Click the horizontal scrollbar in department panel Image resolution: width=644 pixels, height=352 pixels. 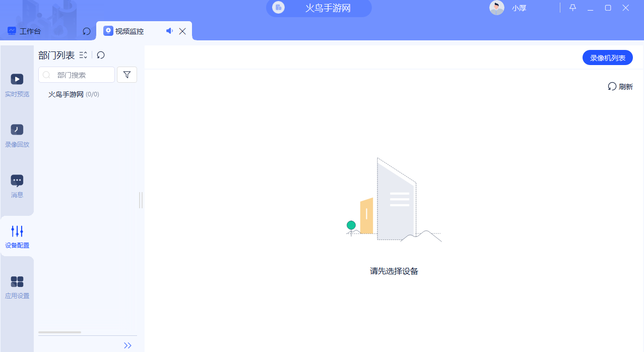coord(59,332)
